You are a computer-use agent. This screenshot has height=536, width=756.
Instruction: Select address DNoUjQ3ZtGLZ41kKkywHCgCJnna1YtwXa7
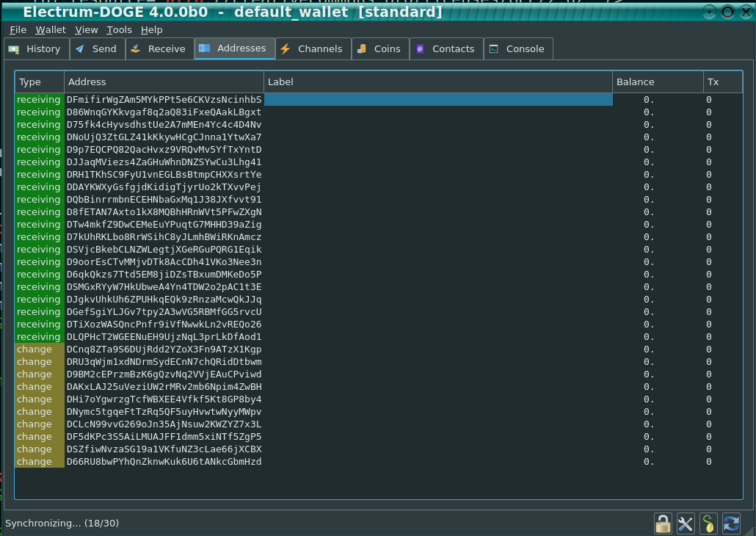point(164,137)
